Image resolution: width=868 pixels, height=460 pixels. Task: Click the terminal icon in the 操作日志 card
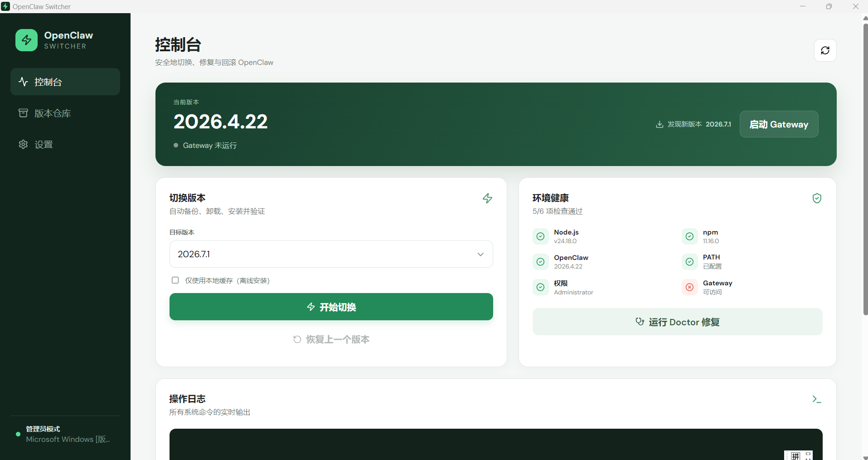[x=817, y=399]
